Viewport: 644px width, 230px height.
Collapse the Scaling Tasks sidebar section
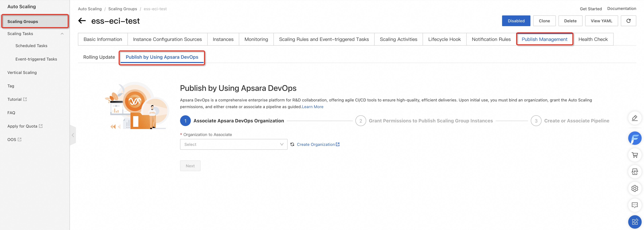[62, 34]
